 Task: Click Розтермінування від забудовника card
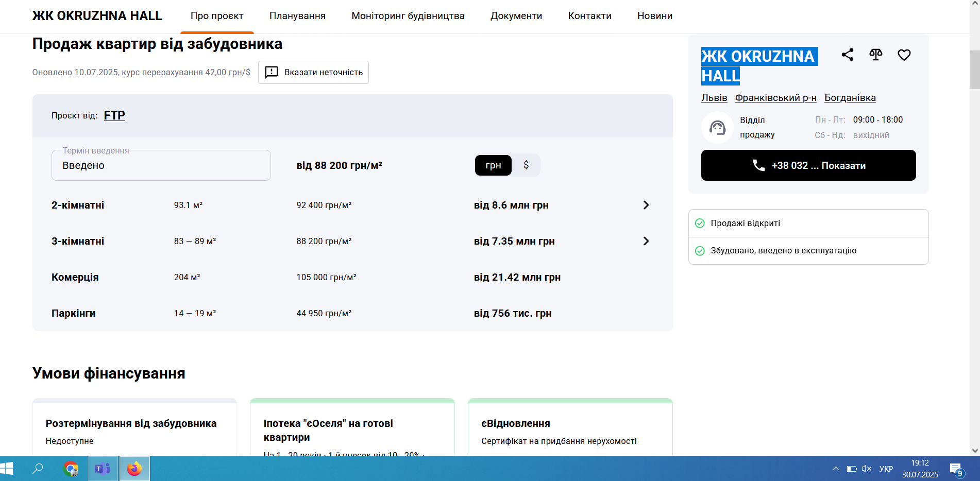134,427
